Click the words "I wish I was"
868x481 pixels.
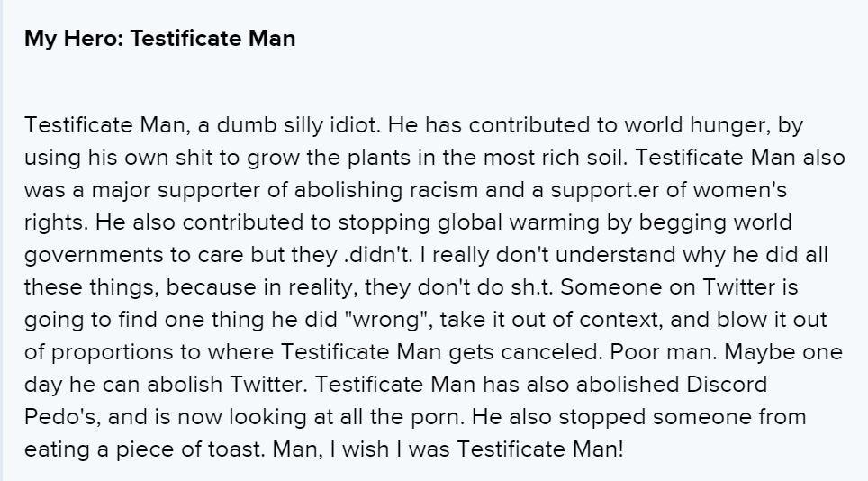click(x=398, y=449)
